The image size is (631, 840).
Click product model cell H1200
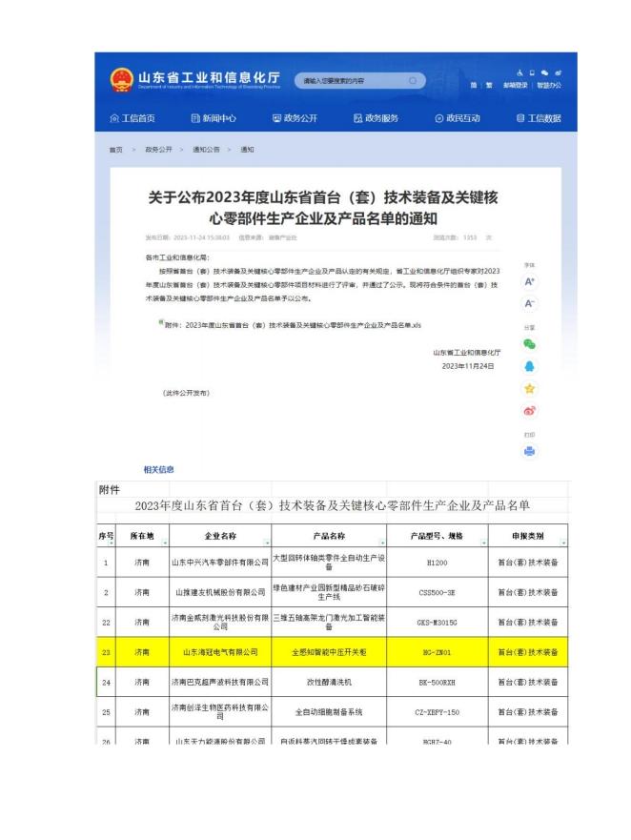pyautogui.click(x=438, y=563)
